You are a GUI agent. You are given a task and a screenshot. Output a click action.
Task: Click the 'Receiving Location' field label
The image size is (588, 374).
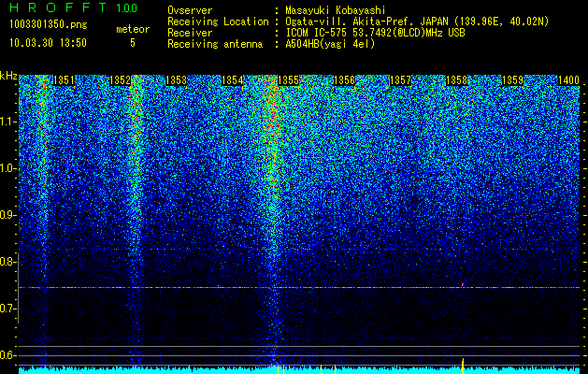(218, 22)
